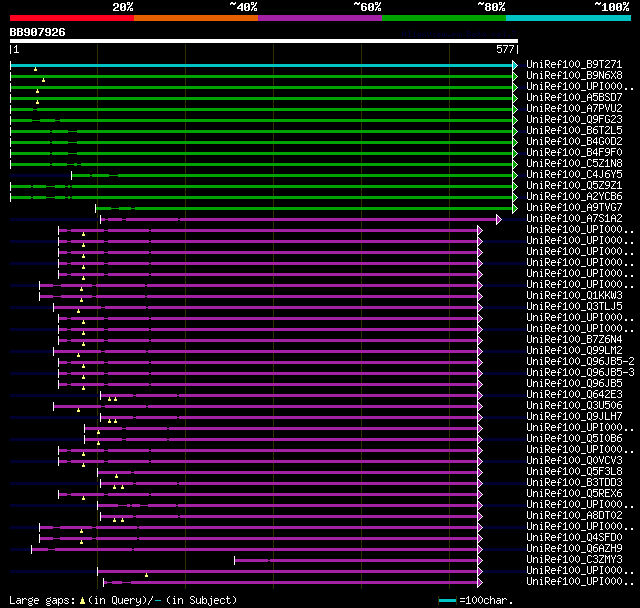Open hit UniRef100_A5BSD7

pyautogui.click(x=574, y=98)
